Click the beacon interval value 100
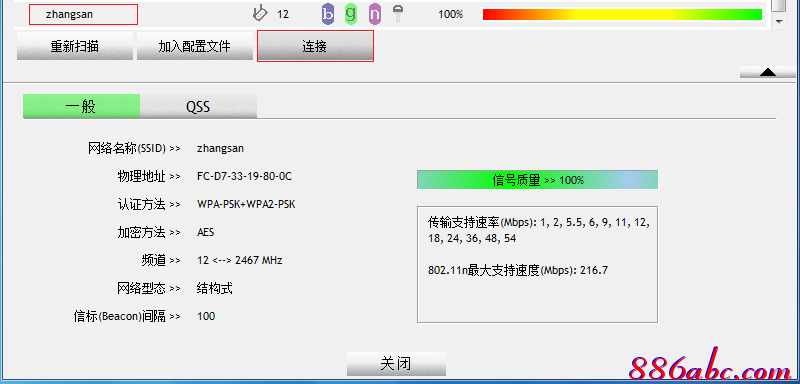This screenshot has height=384, width=800. 206,316
